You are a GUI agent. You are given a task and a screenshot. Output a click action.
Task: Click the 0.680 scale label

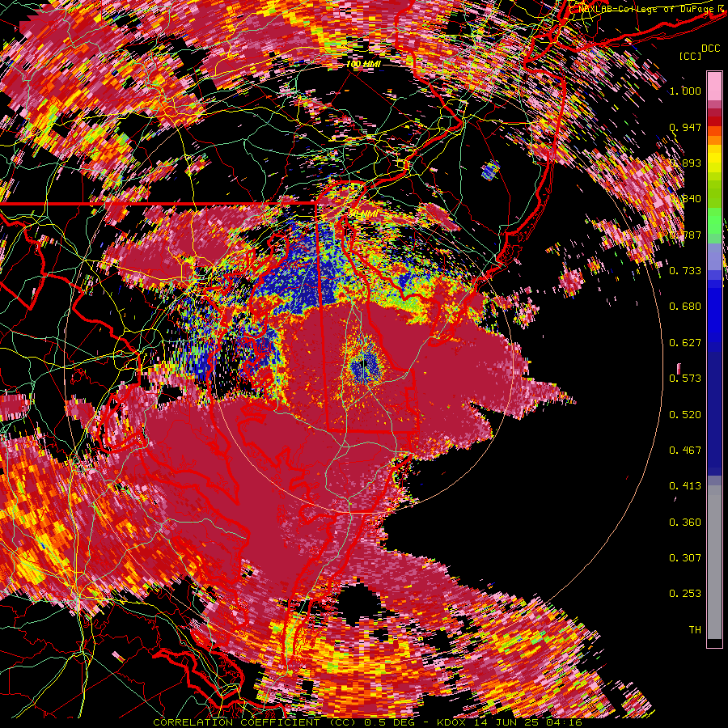(685, 307)
